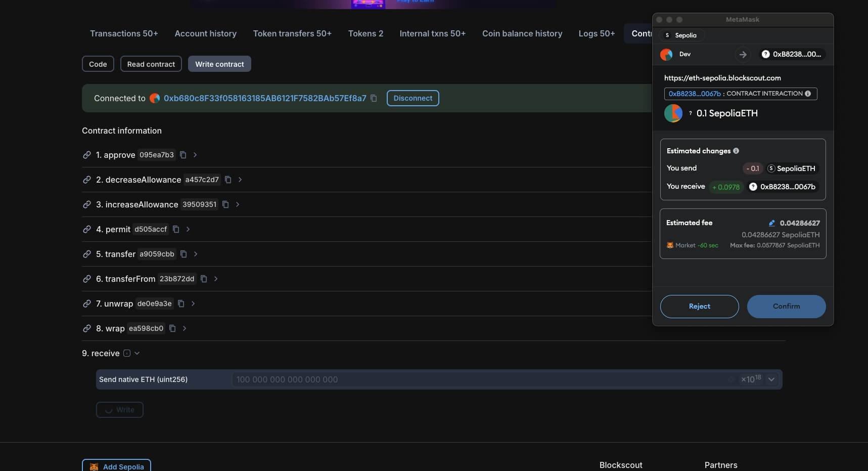
Task: Click the Market ~60 sec gas estimate label
Action: click(692, 245)
